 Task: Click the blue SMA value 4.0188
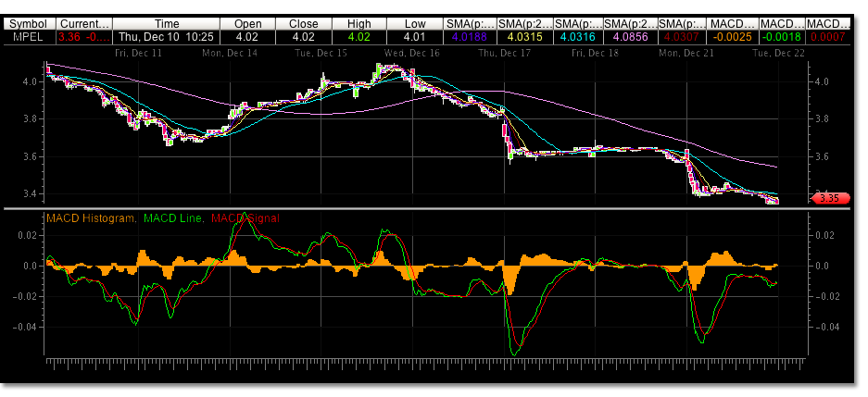click(469, 38)
